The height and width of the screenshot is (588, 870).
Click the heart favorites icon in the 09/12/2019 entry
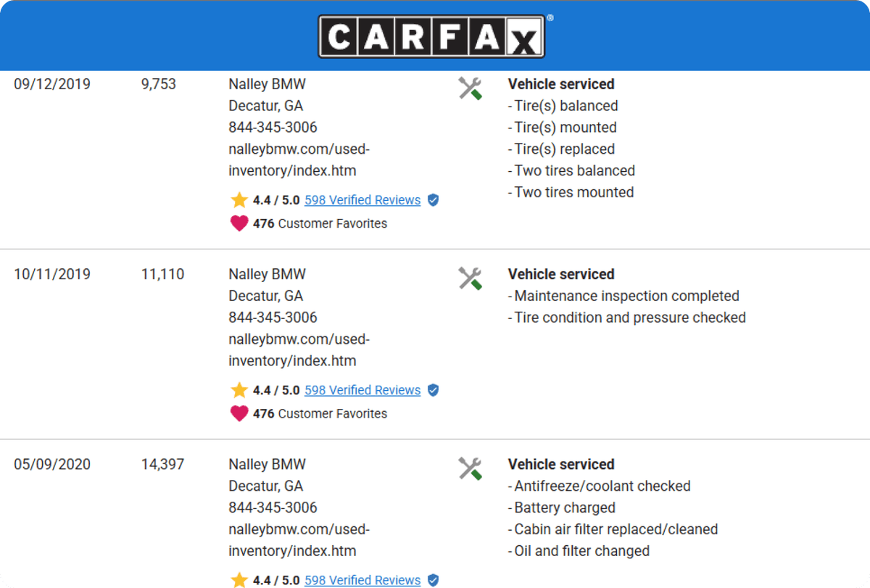[x=239, y=223]
